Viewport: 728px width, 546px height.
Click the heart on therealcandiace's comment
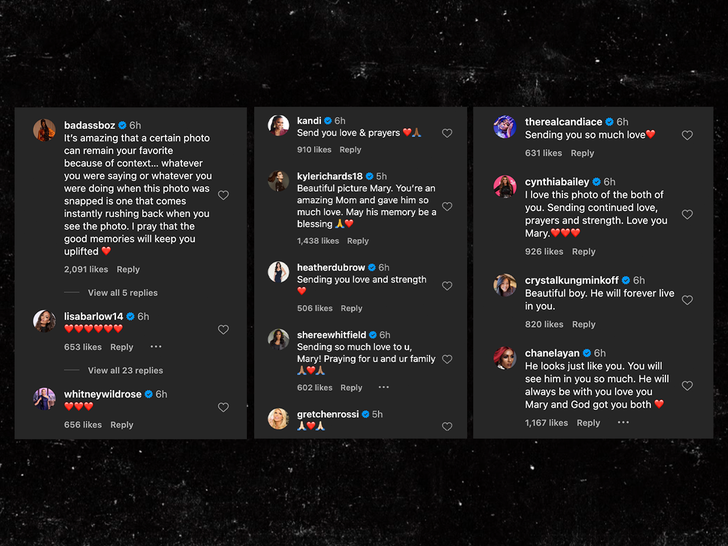[x=687, y=135]
